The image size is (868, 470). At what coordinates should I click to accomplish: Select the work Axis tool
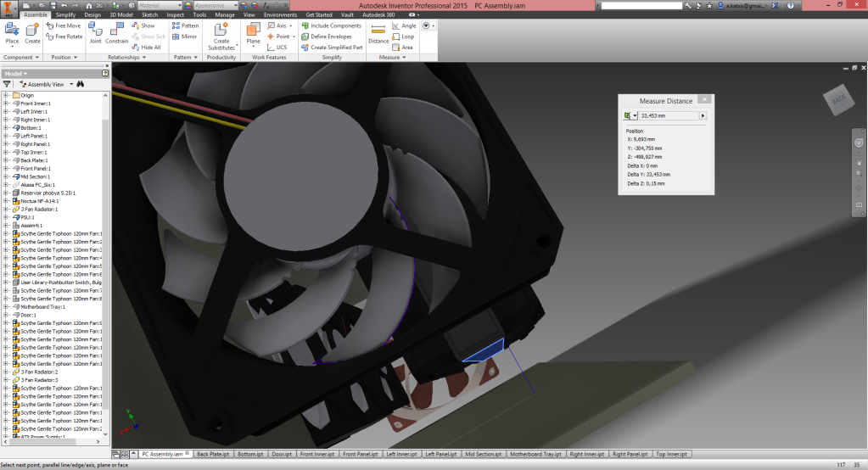[277, 25]
